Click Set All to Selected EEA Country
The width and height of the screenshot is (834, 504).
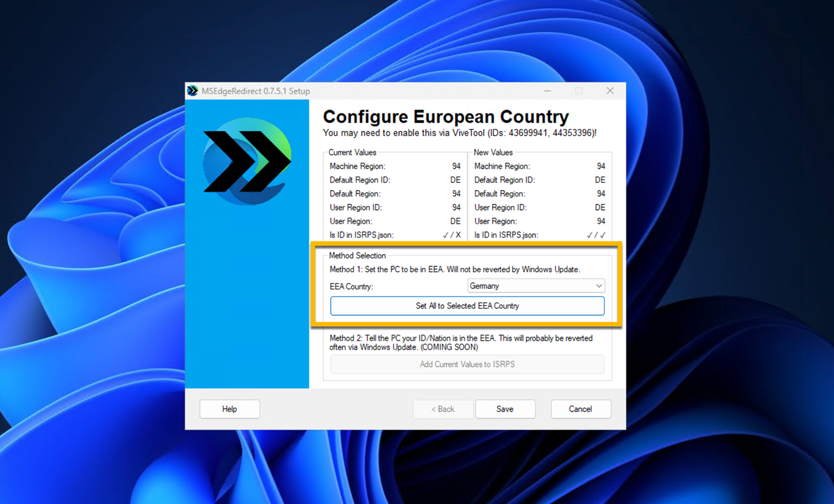pyautogui.click(x=467, y=306)
